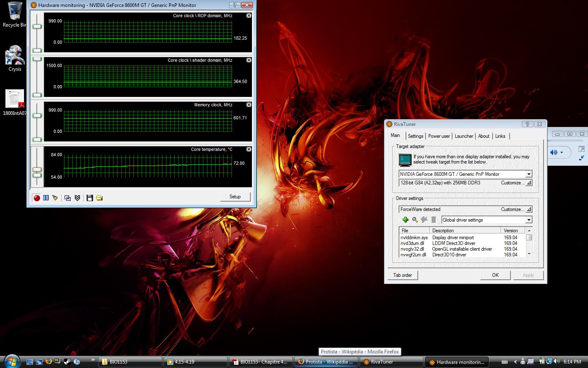The width and height of the screenshot is (588, 368).
Task: Click the shader domain 364.50 value
Action: [240, 81]
